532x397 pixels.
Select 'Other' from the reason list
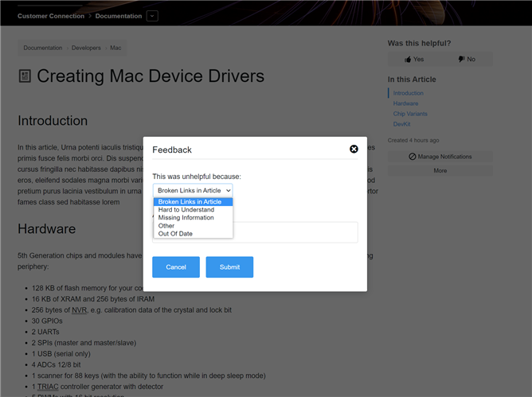[193, 226]
